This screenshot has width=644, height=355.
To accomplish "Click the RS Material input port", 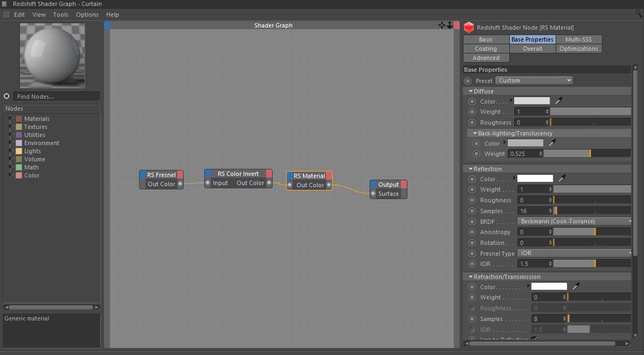I will pos(289,185).
